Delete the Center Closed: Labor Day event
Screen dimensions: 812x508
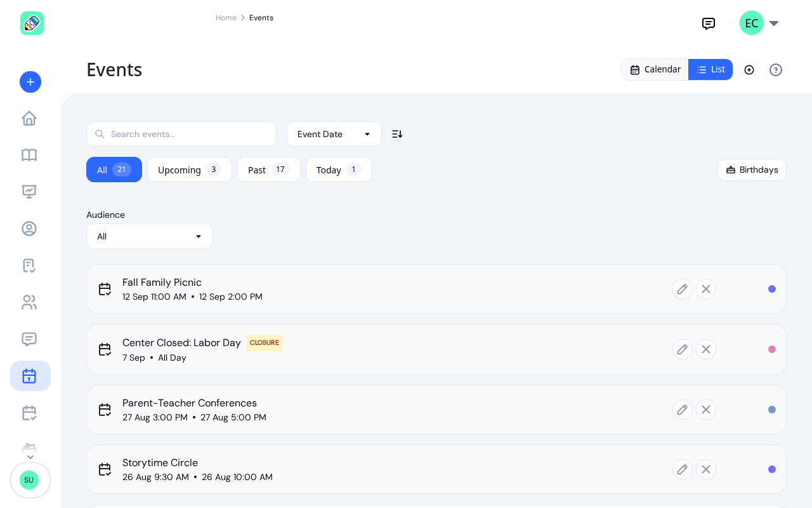(x=706, y=349)
